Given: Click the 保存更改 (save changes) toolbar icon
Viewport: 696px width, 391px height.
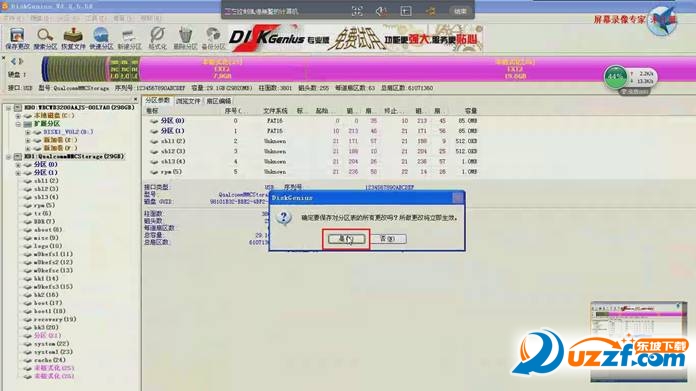Looking at the screenshot, I should coord(17,38).
